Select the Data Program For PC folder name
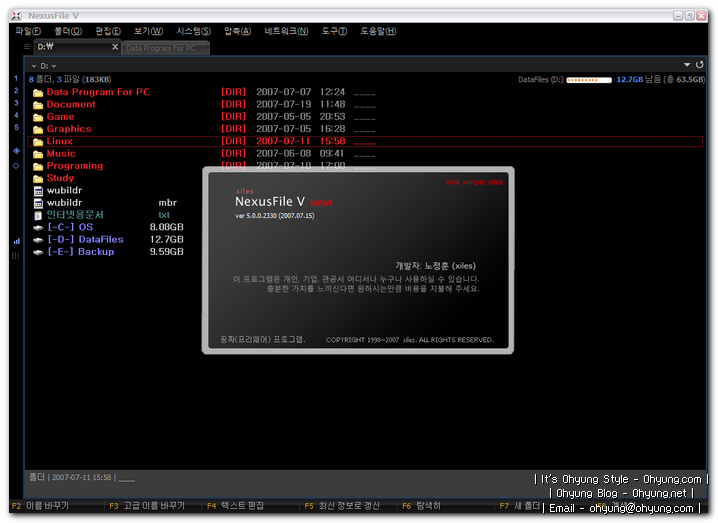Screen dimensions: 718x523 (x=98, y=92)
